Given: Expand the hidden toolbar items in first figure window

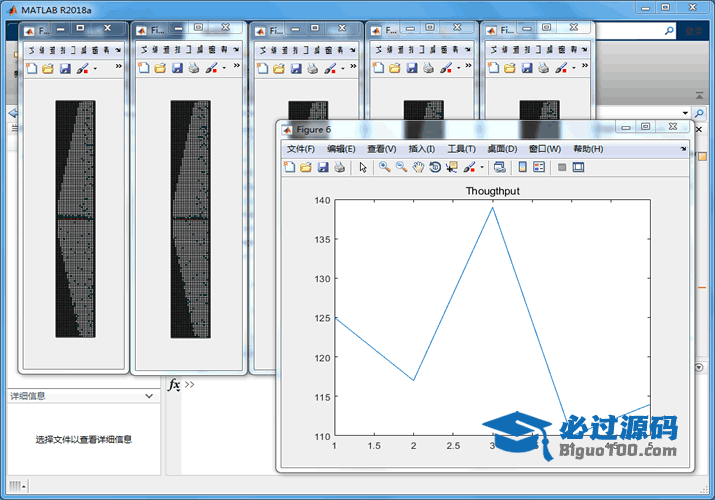Looking at the screenshot, I should 118,67.
